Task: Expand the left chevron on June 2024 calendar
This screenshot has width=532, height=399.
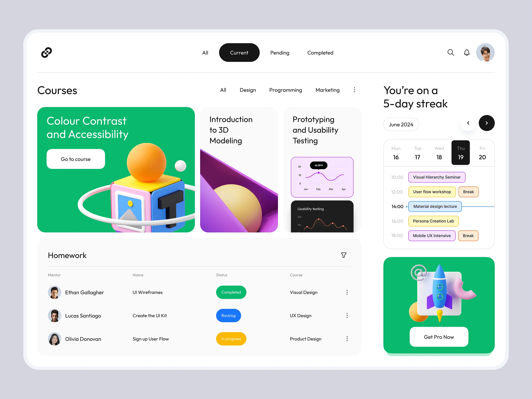Action: point(468,123)
